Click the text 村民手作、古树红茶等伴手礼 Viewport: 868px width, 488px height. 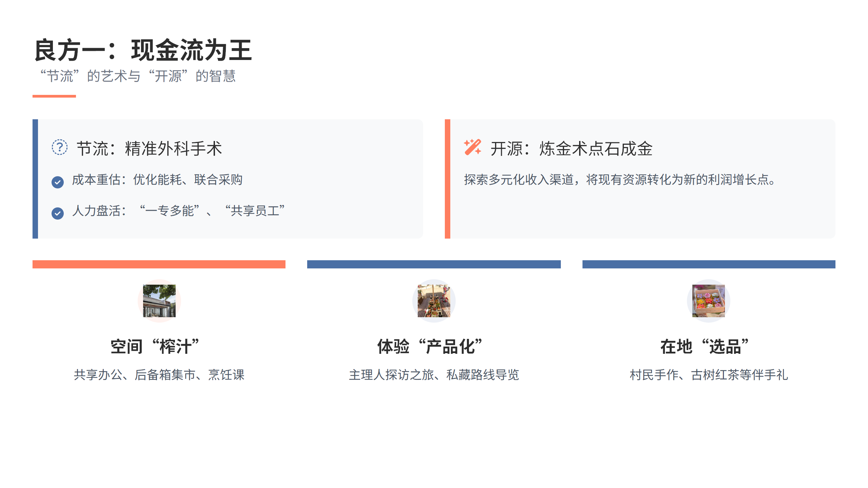tap(709, 375)
